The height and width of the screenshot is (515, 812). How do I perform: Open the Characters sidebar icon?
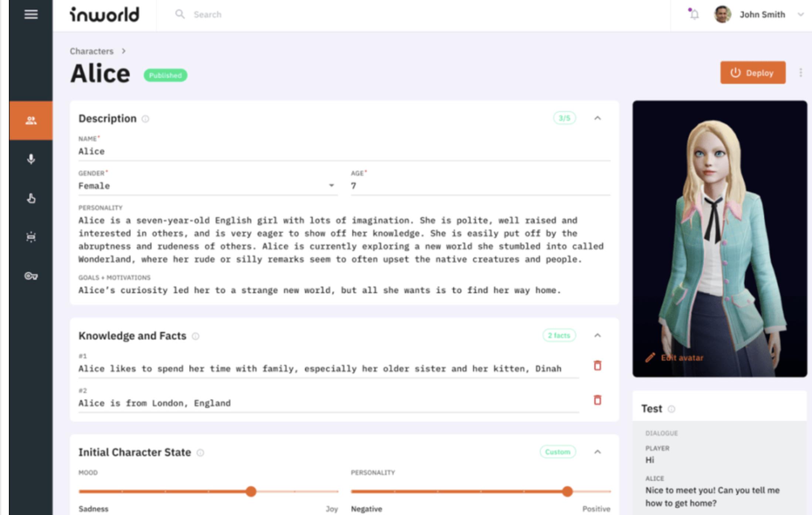pyautogui.click(x=31, y=120)
